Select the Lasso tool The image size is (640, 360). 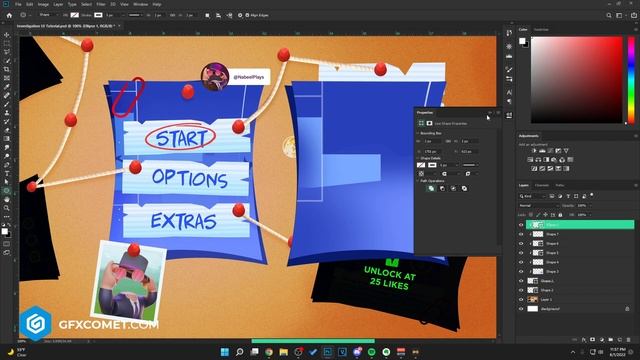click(7, 52)
